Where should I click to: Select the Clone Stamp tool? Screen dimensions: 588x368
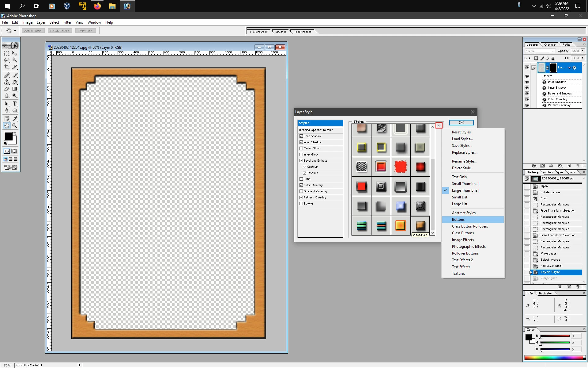(x=7, y=82)
